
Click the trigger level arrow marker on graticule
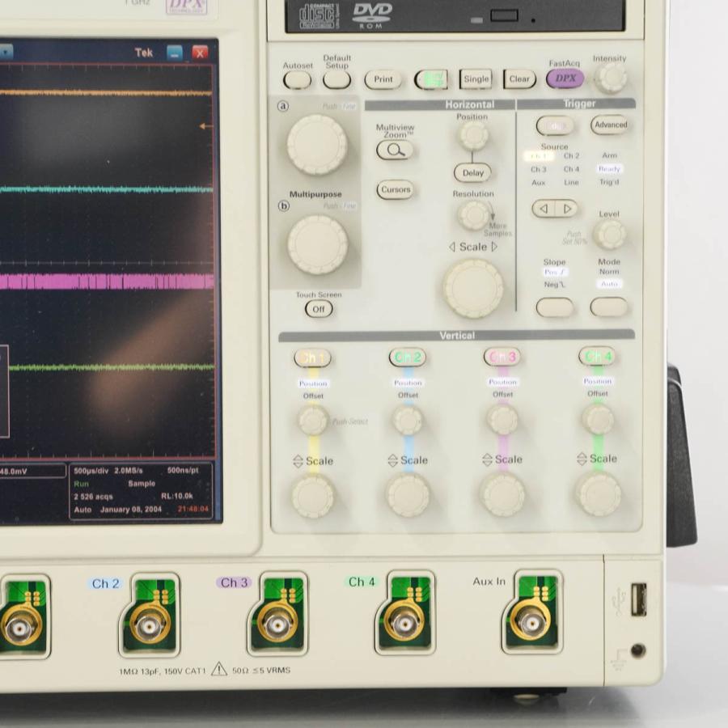pyautogui.click(x=205, y=126)
